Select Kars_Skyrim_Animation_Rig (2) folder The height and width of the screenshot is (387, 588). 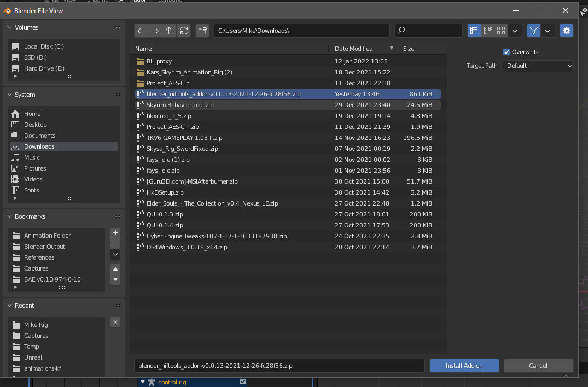pyautogui.click(x=288, y=72)
